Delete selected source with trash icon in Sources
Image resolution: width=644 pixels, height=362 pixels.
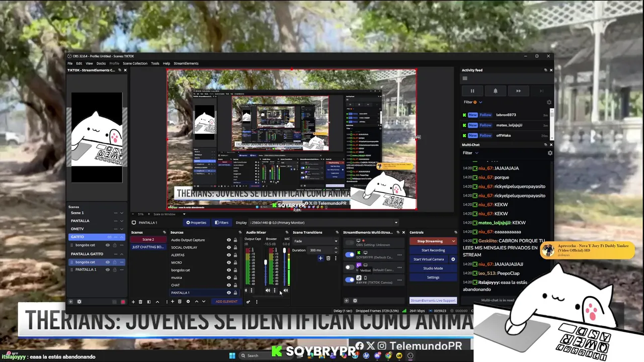[x=180, y=302]
